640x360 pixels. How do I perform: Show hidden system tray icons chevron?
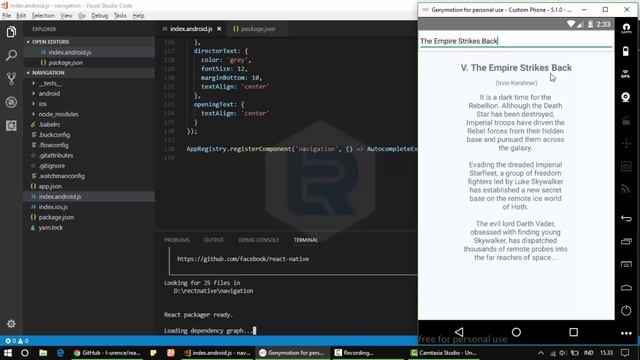pos(541,353)
